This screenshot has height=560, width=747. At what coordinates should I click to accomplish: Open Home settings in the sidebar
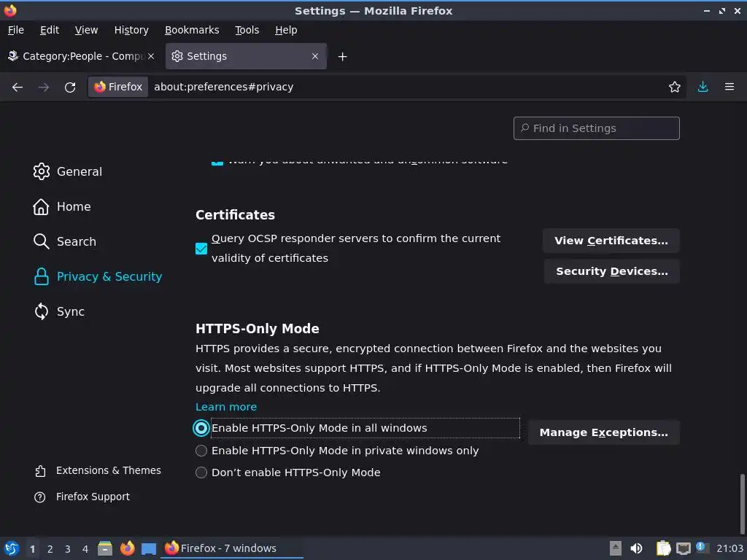click(62, 206)
